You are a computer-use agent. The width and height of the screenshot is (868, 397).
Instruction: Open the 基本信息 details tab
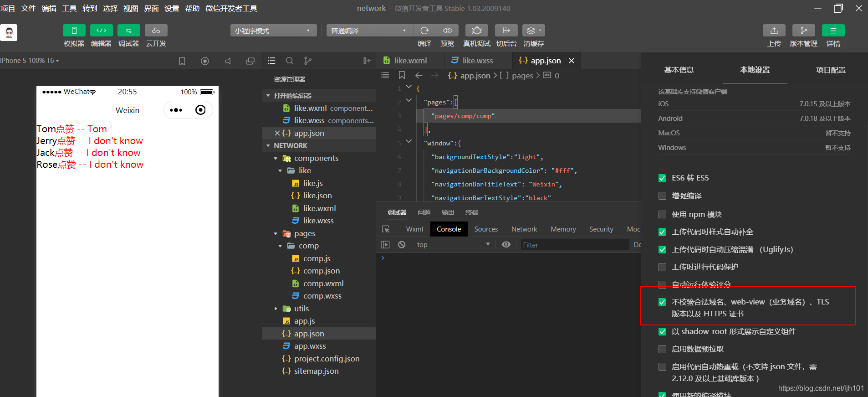point(679,70)
